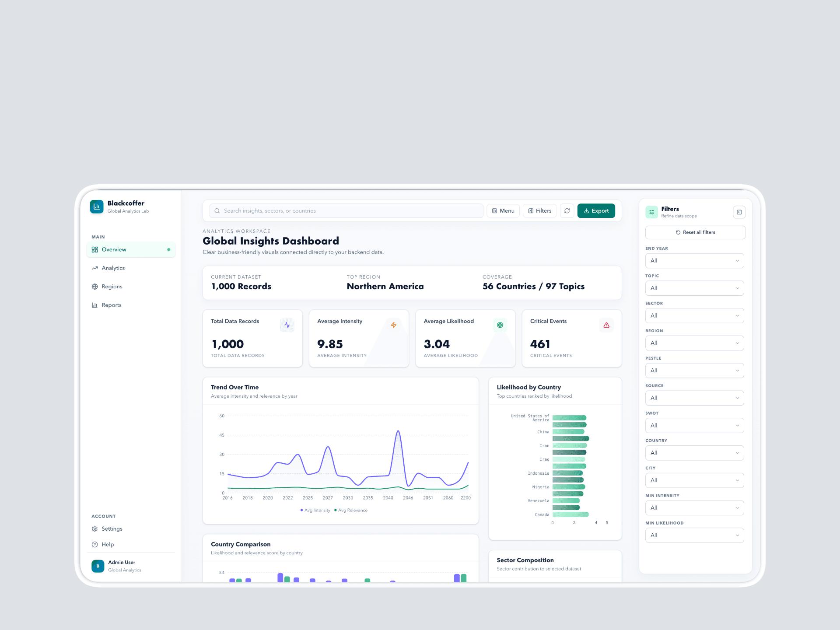Click the pulse icon on Total Data Records card
The height and width of the screenshot is (630, 840).
pos(287,325)
